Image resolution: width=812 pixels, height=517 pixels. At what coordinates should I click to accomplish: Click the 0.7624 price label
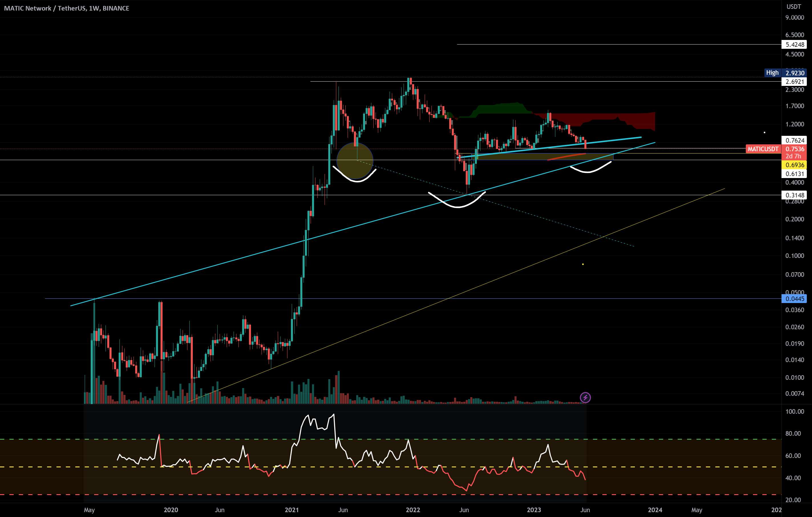[795, 140]
